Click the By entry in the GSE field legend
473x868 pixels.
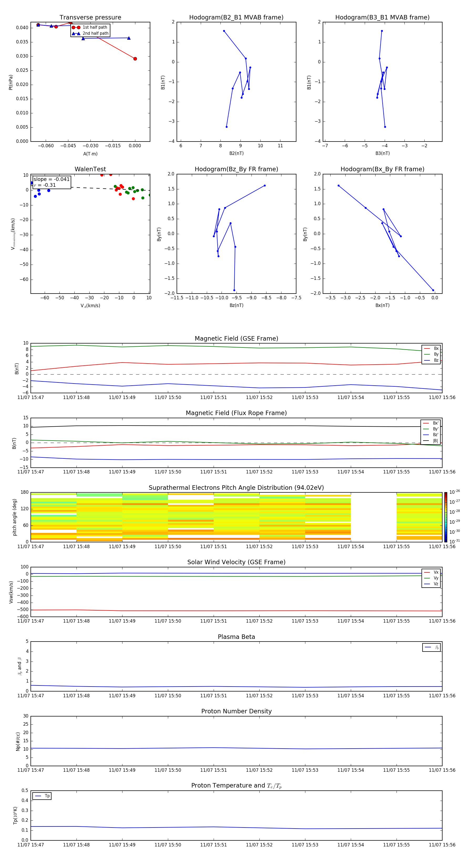(x=431, y=354)
